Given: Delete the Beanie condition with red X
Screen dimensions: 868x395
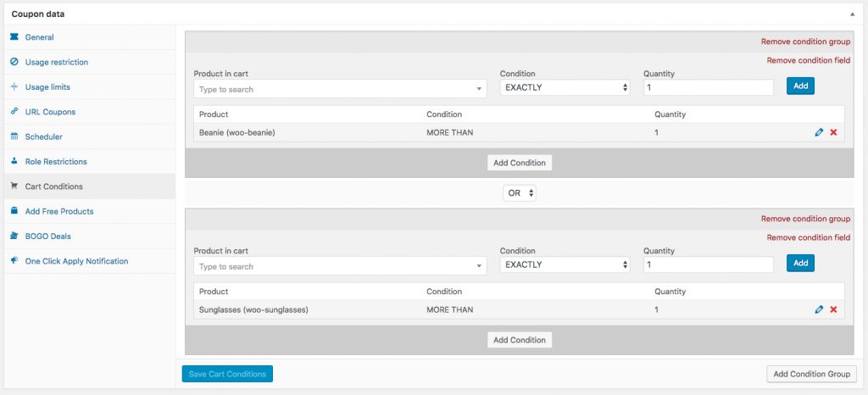Looking at the screenshot, I should (833, 133).
